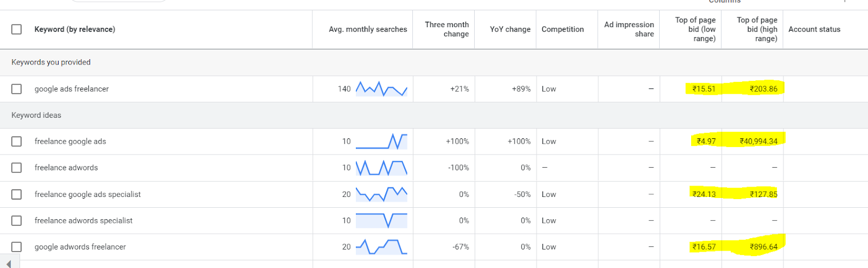Click 'Ad impression share' column header

[629, 29]
